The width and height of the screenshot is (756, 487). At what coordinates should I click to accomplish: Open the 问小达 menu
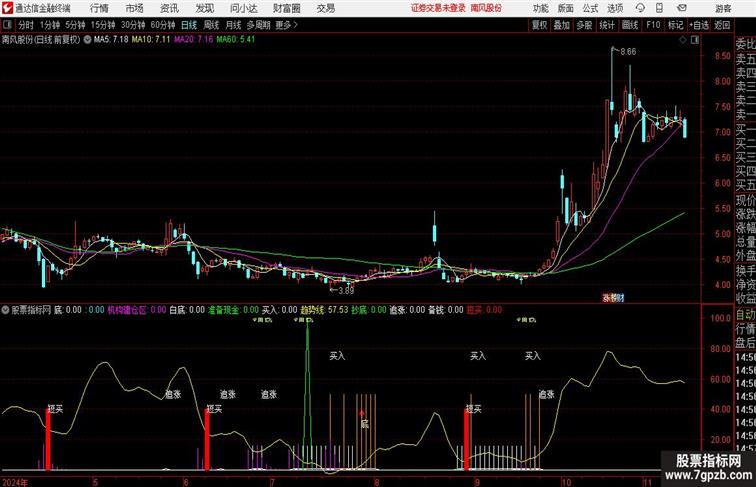point(243,8)
